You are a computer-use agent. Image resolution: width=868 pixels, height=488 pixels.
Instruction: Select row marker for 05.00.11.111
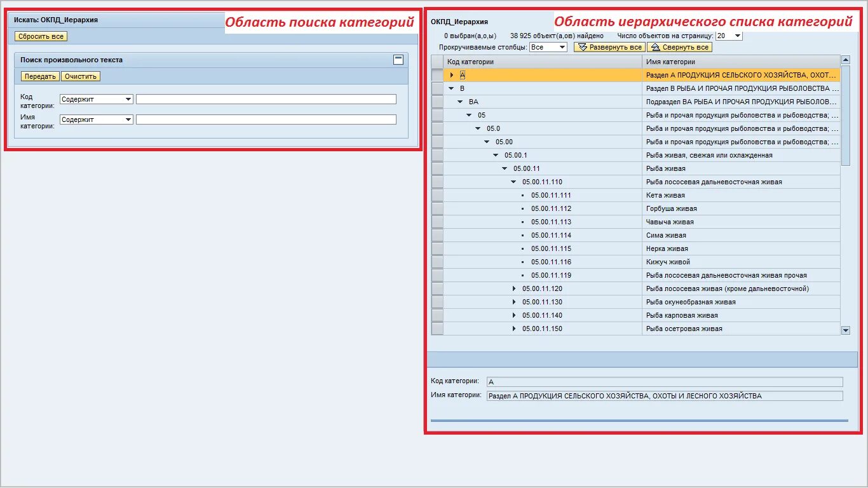[x=437, y=195]
